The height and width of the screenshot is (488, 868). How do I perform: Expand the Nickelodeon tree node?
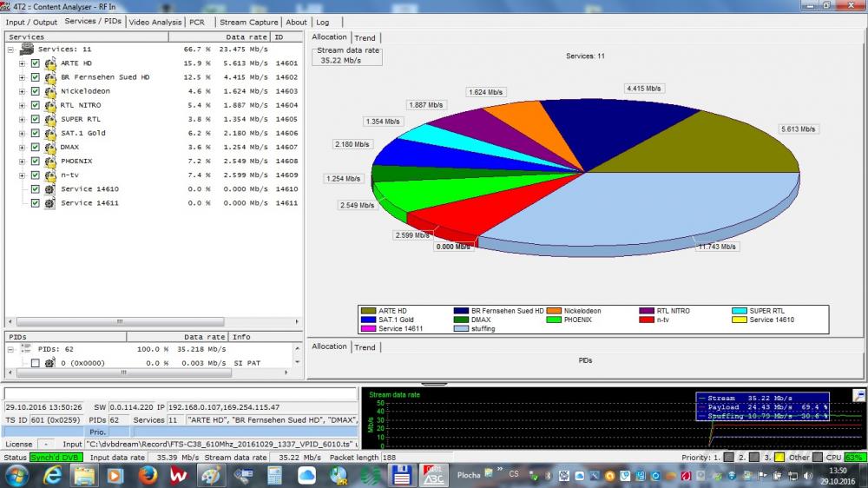(x=23, y=91)
